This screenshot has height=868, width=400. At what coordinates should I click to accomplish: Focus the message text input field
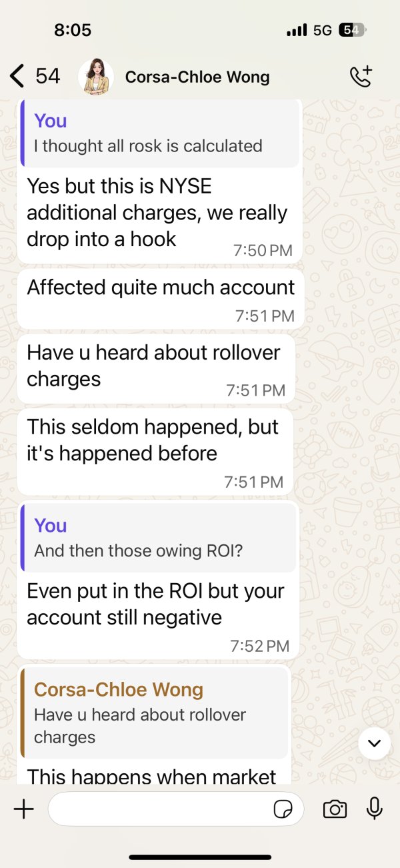point(176,809)
